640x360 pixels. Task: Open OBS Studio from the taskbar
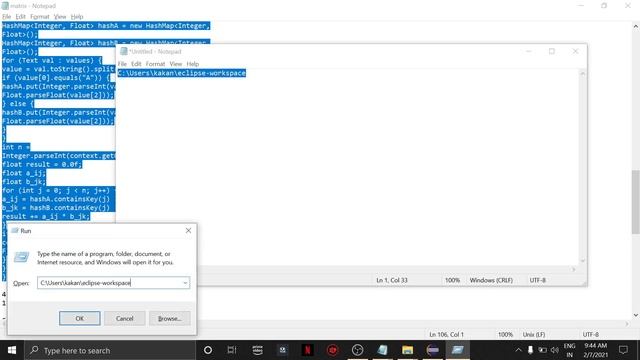point(357,350)
